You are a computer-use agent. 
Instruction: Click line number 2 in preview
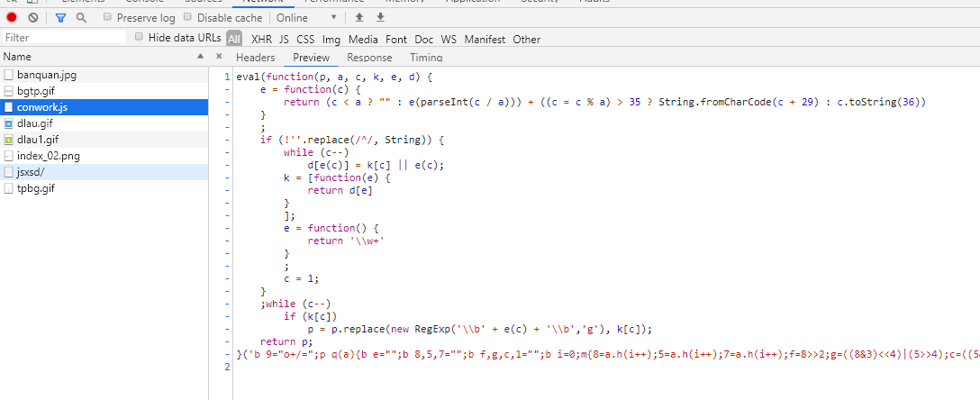point(227,367)
